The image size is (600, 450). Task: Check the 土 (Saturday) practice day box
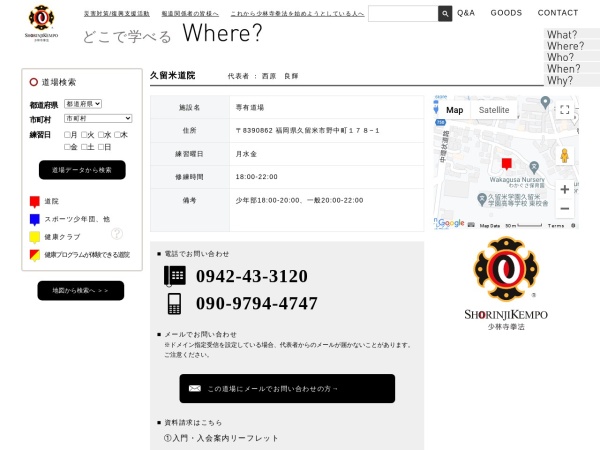click(84, 147)
